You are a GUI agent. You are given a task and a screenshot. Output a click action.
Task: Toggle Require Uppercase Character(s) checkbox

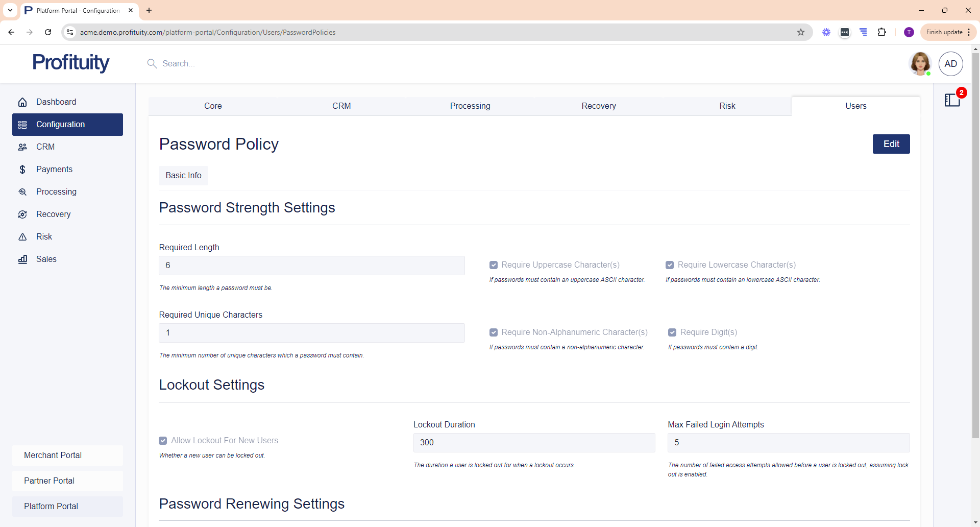tap(494, 265)
